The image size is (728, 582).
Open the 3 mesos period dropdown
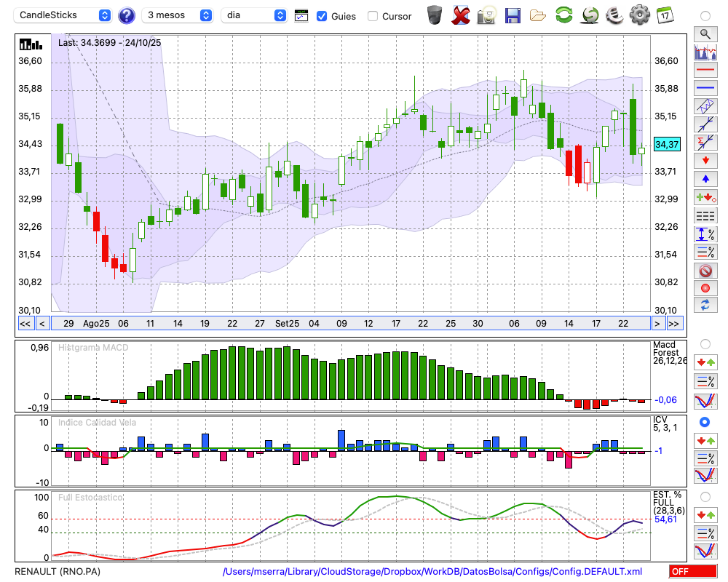177,15
